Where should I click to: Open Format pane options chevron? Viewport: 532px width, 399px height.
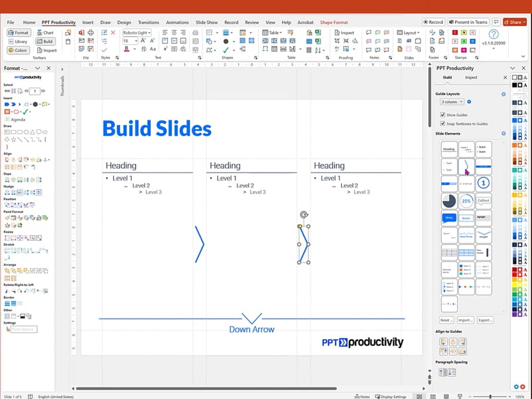pos(37,68)
